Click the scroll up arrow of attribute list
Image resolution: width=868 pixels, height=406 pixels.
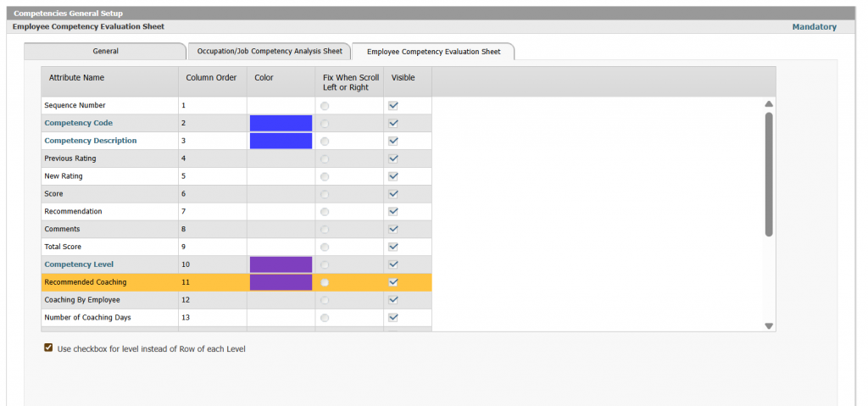pyautogui.click(x=768, y=103)
